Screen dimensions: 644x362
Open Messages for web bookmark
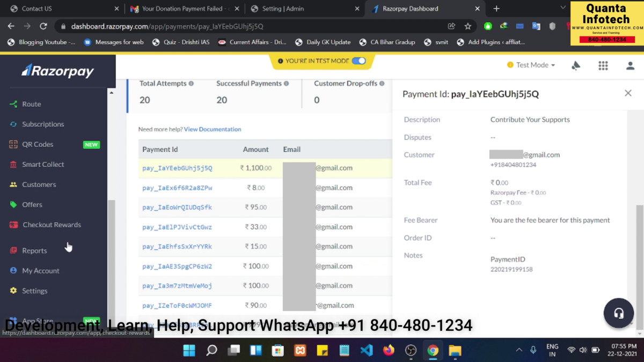pos(114,42)
